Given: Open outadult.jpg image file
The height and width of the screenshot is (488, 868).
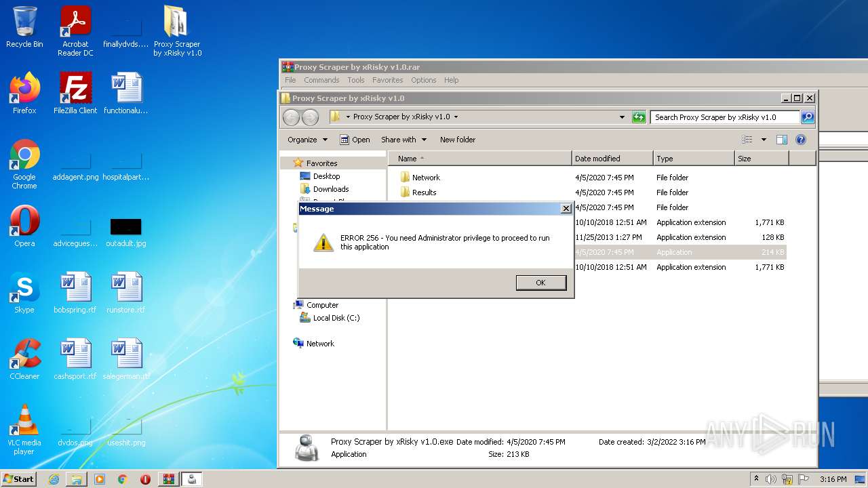Looking at the screenshot, I should (x=126, y=233).
